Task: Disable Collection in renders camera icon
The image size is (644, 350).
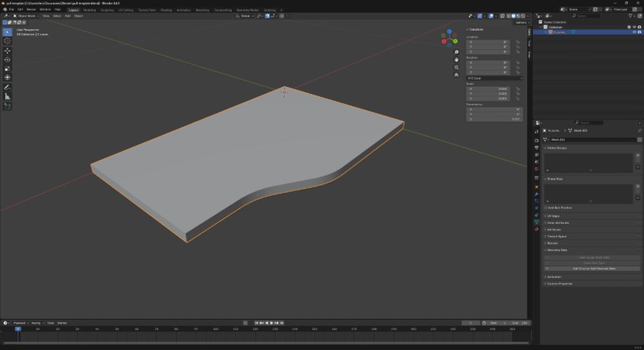Action: (x=639, y=27)
